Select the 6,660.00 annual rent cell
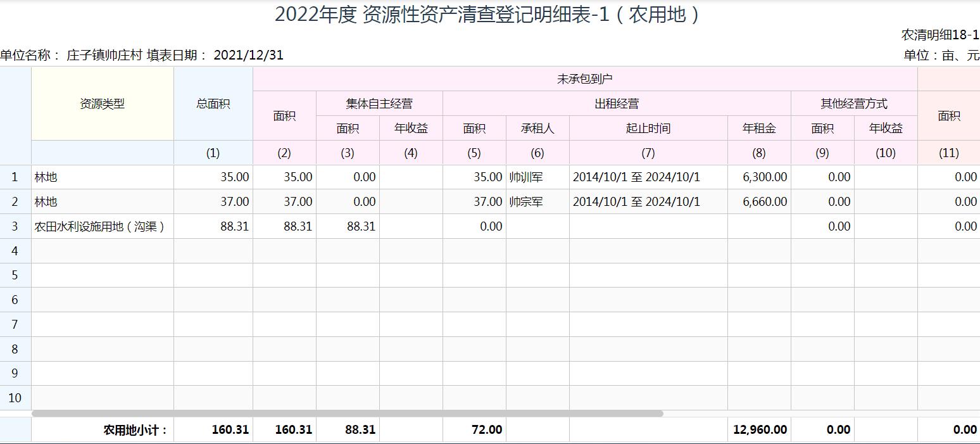The image size is (980, 444). coord(758,202)
